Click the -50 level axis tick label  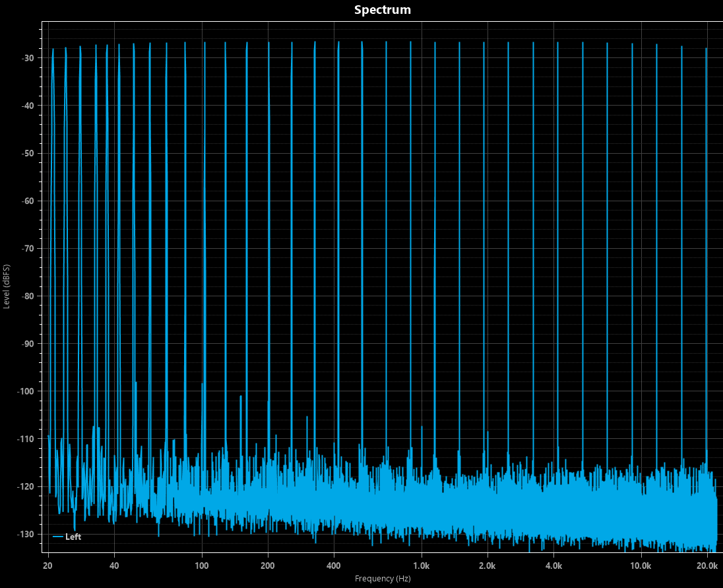click(x=28, y=154)
